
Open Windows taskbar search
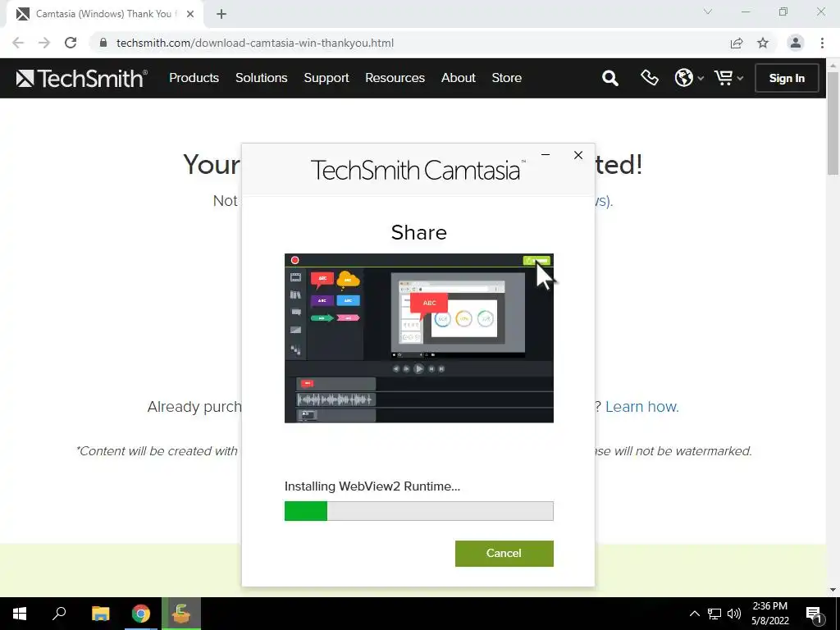(59, 614)
